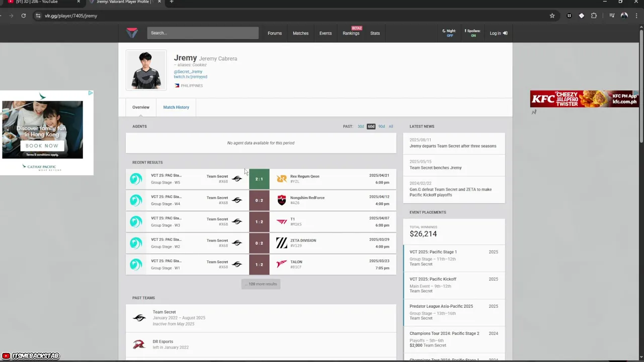Click the TALON team logo

pos(282,264)
